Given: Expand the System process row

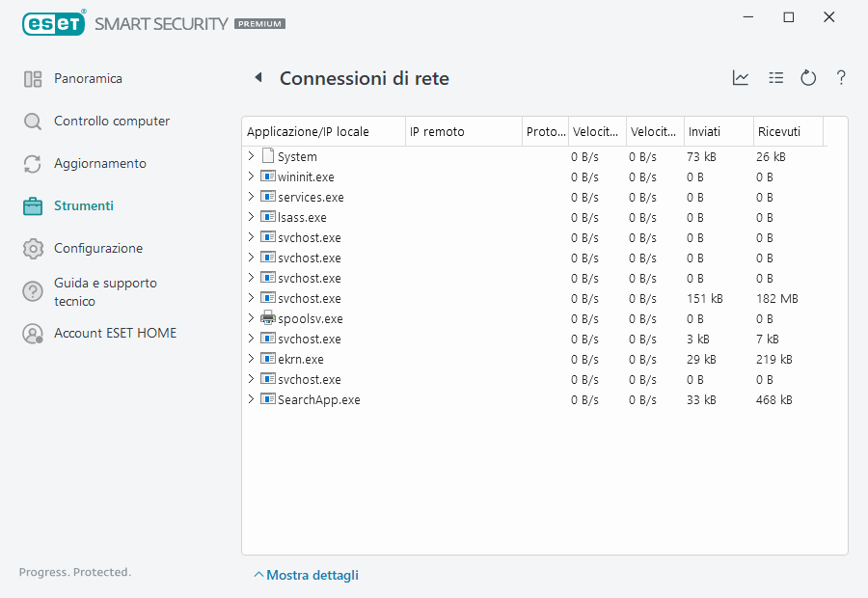Looking at the screenshot, I should coord(252,156).
